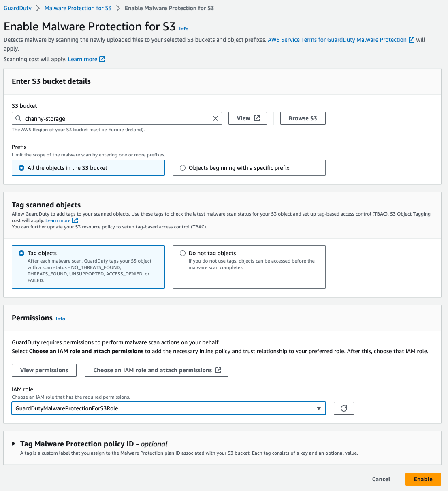Choose the Do not tag objects option

click(183, 253)
